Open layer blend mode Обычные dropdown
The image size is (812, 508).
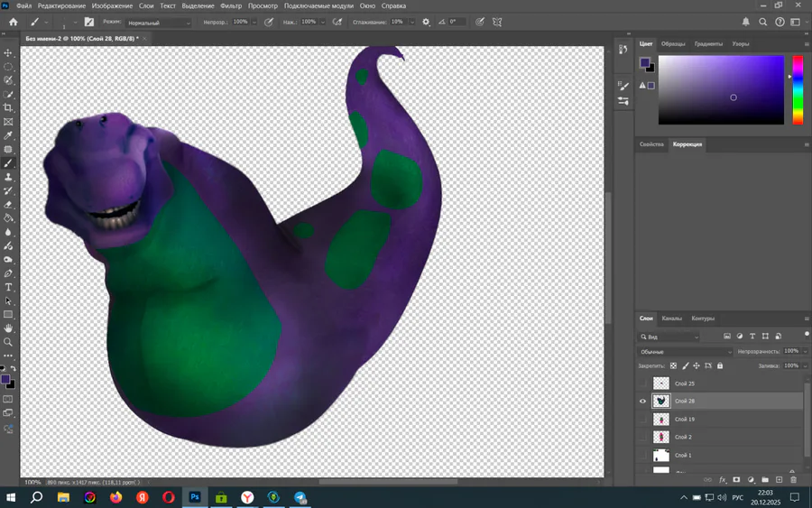point(685,352)
